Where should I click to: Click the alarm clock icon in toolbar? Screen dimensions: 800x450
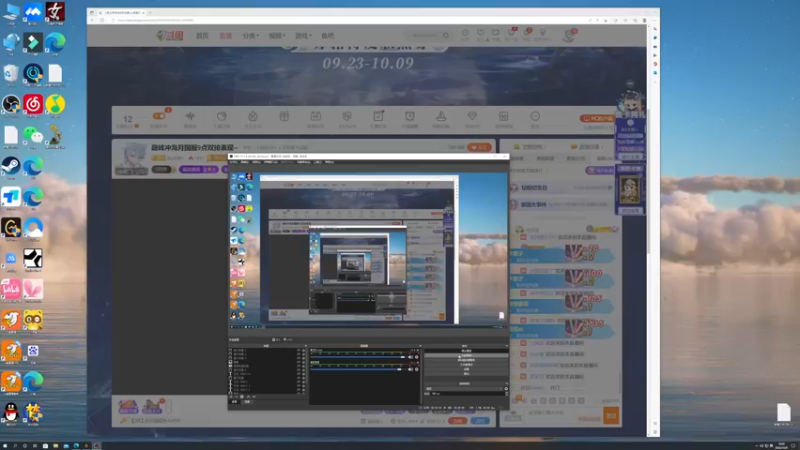coord(410,116)
